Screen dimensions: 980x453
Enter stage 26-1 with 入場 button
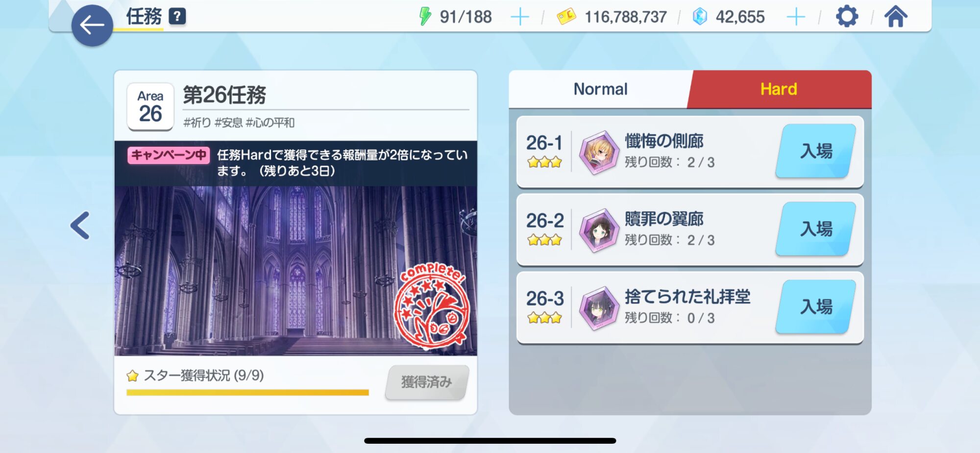816,151
